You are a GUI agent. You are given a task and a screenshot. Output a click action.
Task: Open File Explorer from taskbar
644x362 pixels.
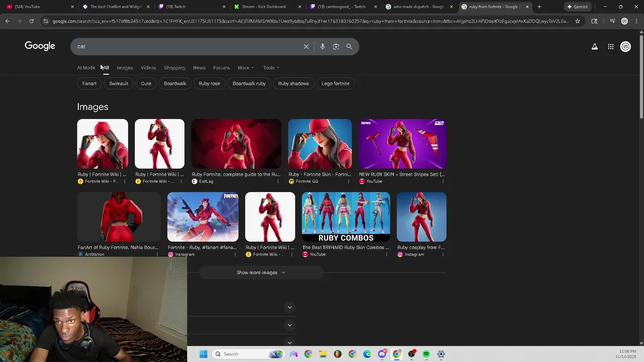point(323,354)
